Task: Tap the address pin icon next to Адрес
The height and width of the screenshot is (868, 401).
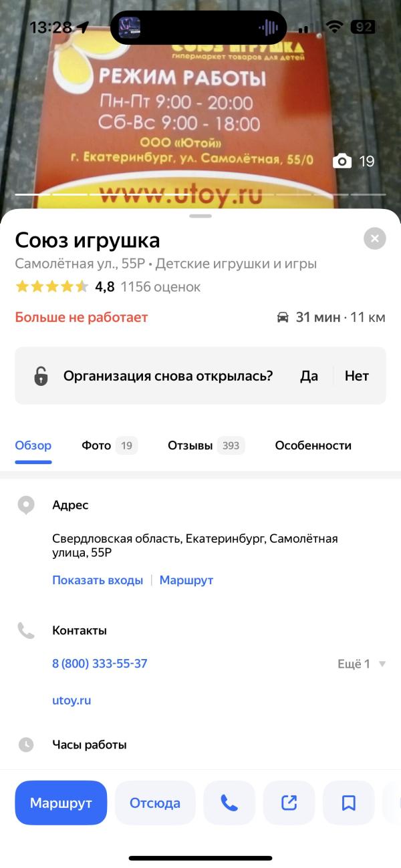Action: (26, 505)
